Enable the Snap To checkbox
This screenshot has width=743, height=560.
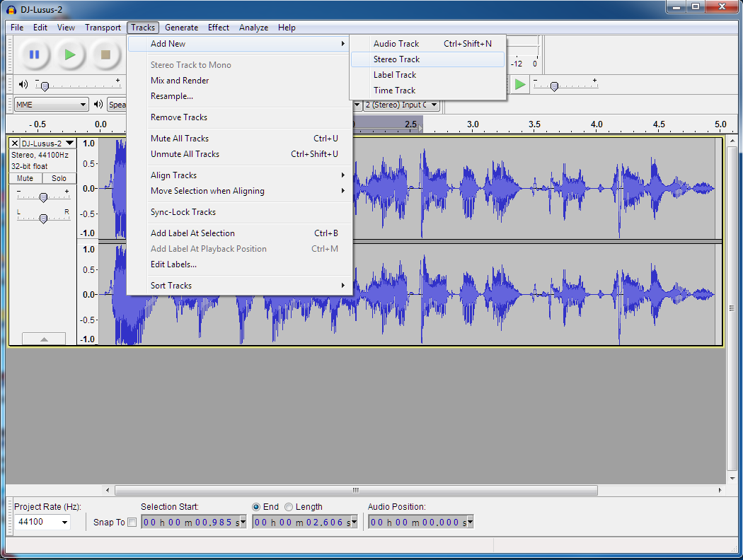coord(132,522)
